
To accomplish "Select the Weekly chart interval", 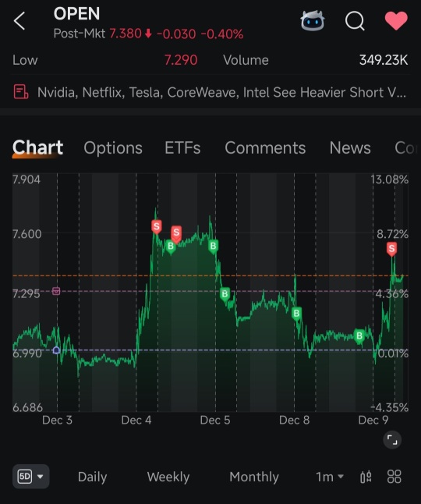I will tap(168, 477).
